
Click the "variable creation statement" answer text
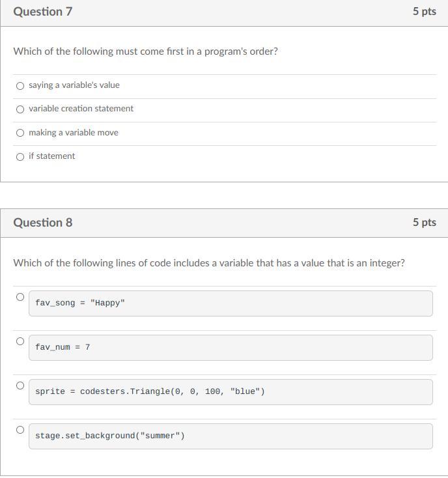tap(81, 109)
